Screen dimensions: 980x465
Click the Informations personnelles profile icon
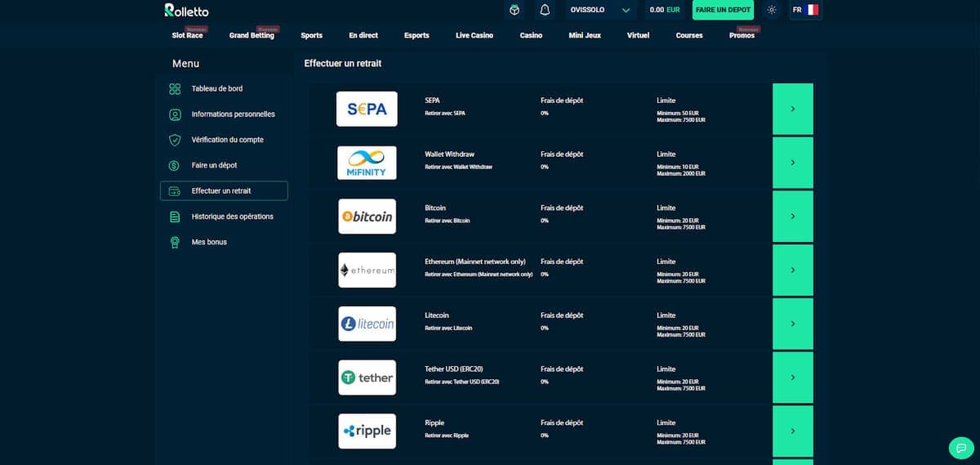tap(175, 114)
